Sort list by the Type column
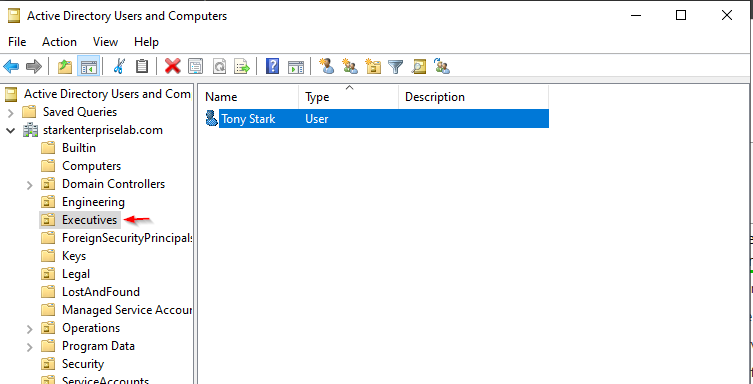Image resolution: width=753 pixels, height=384 pixels. click(349, 97)
